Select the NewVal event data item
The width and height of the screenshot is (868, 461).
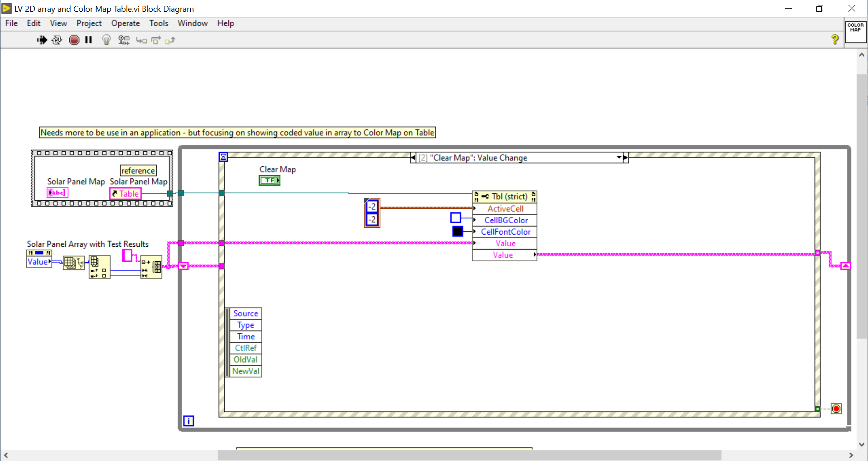(246, 371)
